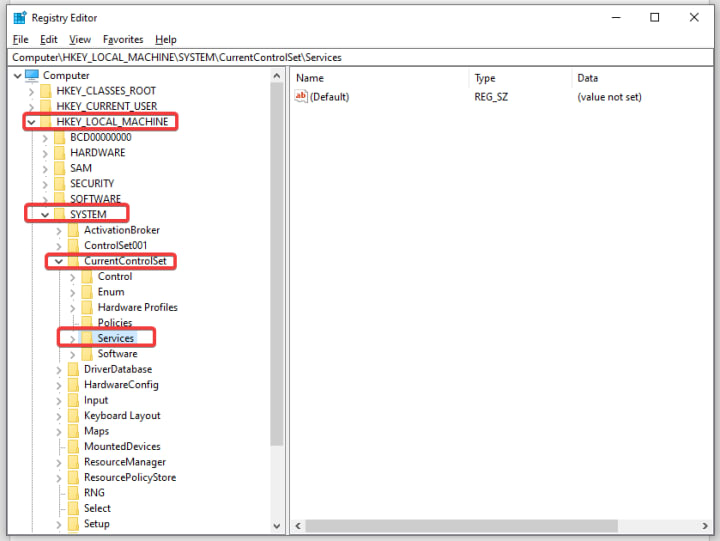Click the values pane horizontal scrollbar thumb

tap(462, 525)
